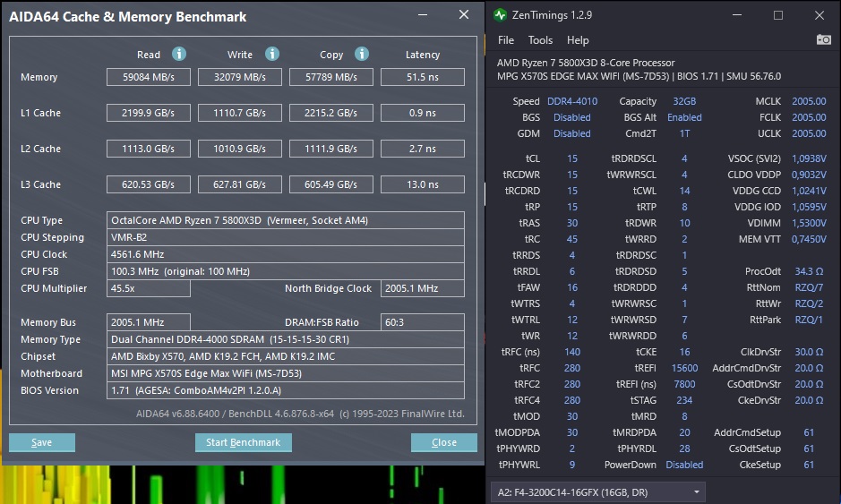Click CPU Clock value 4561.6 MHz
The height and width of the screenshot is (504, 841).
286,254
